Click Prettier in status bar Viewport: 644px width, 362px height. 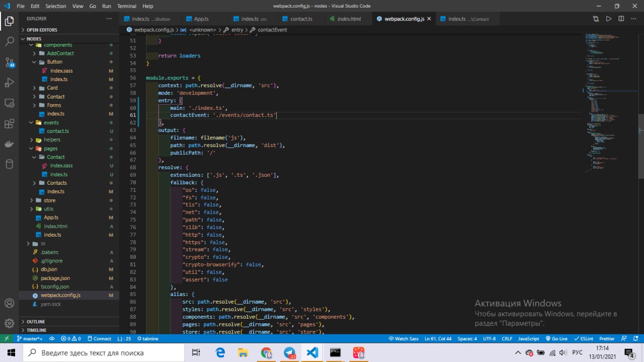pos(607,338)
